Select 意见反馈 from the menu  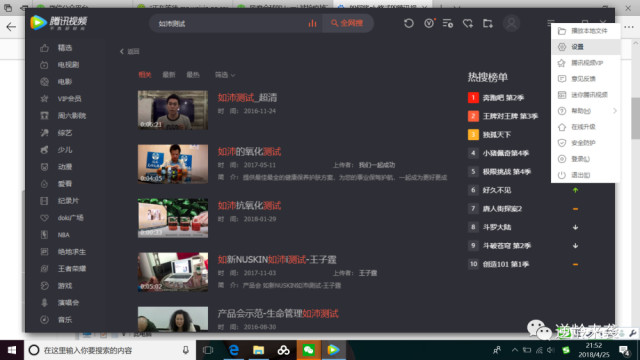[x=586, y=79]
